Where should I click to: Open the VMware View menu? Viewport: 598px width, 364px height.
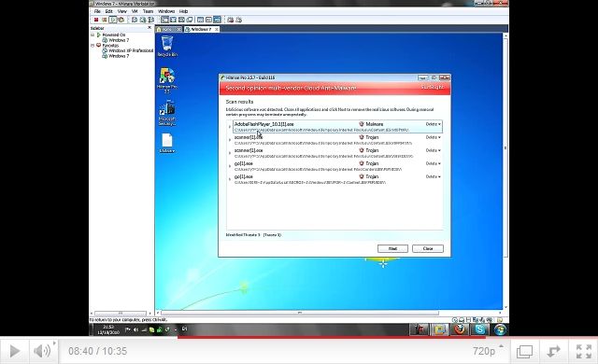[122, 11]
